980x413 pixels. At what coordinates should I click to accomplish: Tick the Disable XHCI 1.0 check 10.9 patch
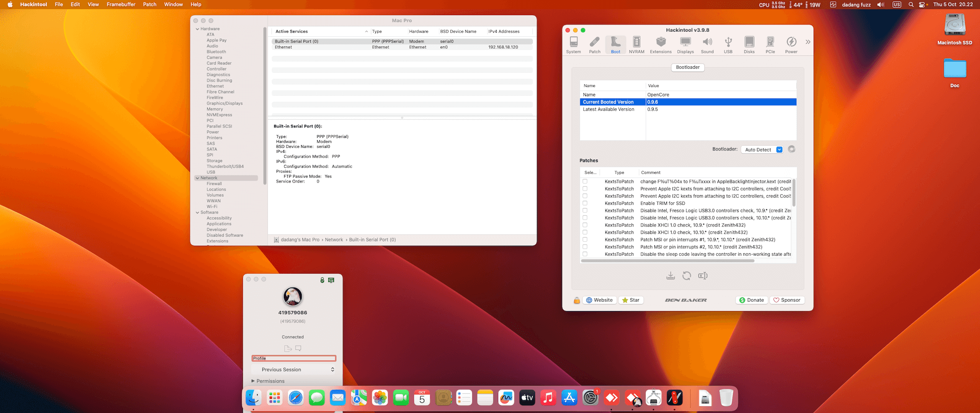tap(585, 225)
